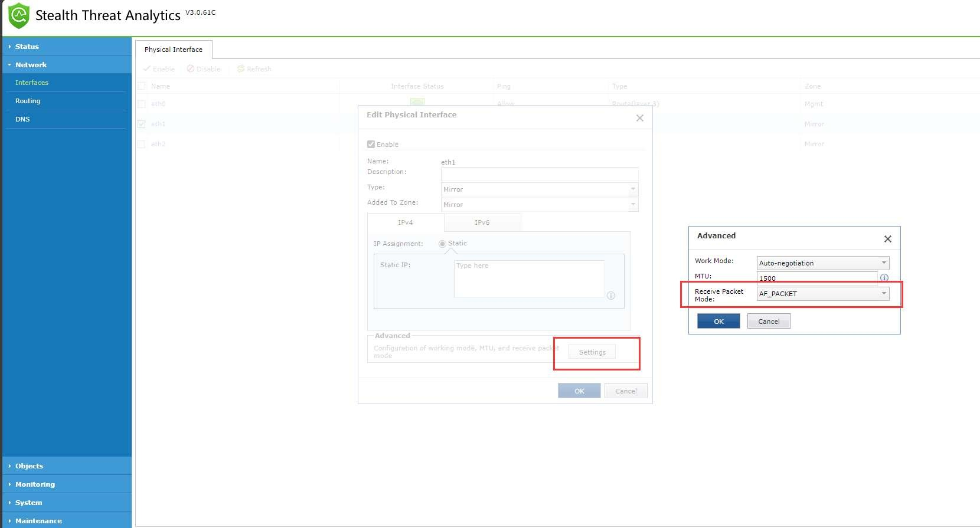Click the MTU input field
This screenshot has width=980, height=528.
(817, 278)
